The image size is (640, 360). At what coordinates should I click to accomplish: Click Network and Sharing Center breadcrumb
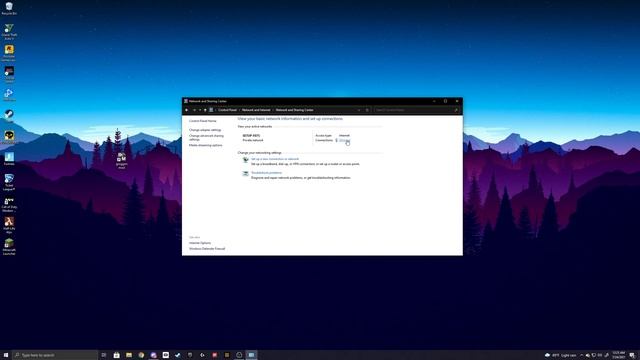click(x=294, y=110)
